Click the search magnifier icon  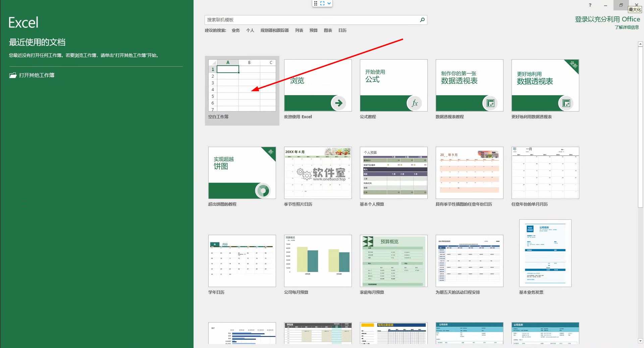click(422, 20)
